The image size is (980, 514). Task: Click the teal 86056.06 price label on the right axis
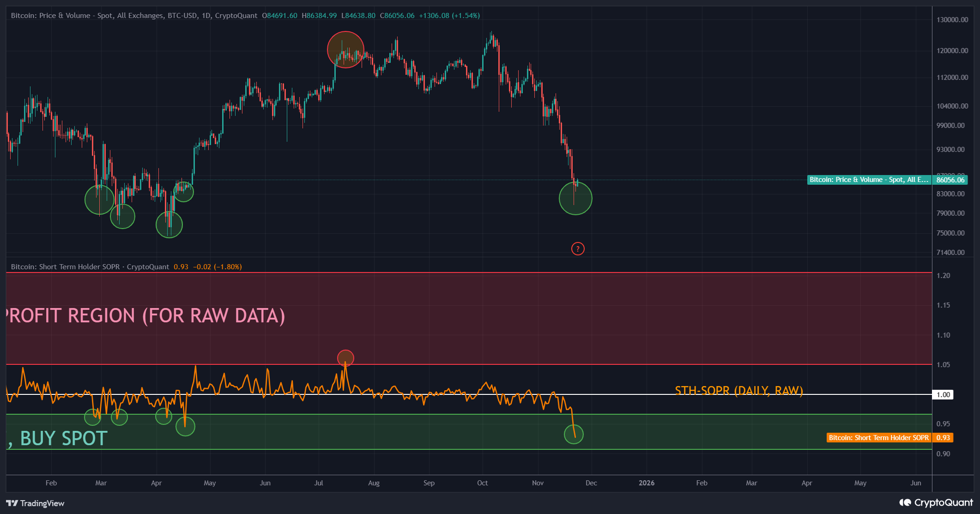950,180
